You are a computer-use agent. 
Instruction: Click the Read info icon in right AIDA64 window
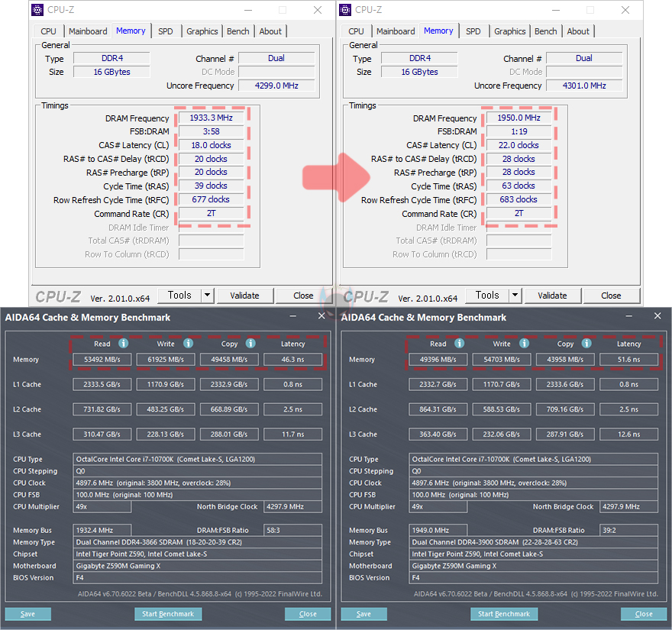click(459, 344)
